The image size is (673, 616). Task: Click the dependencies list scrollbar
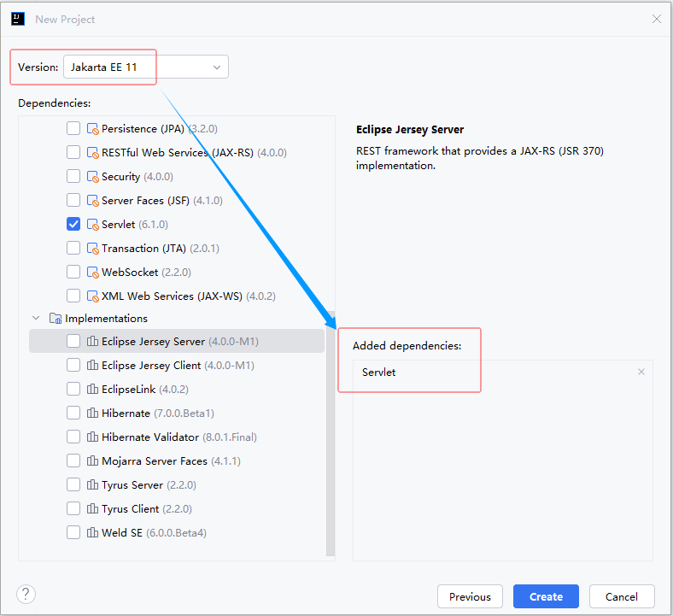[331, 433]
